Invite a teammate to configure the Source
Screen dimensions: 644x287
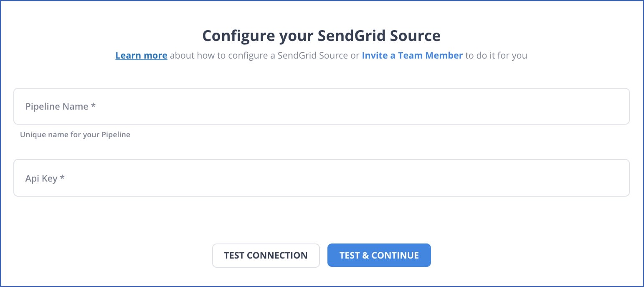(x=412, y=55)
